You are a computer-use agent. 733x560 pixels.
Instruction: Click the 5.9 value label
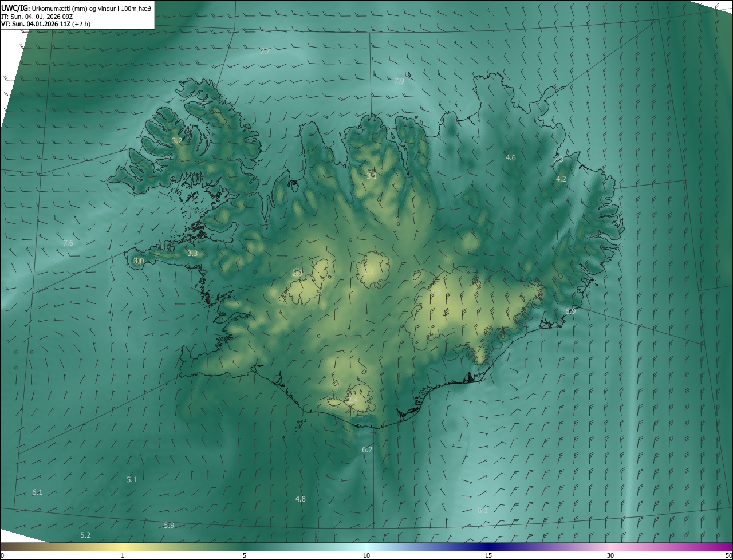[169, 525]
